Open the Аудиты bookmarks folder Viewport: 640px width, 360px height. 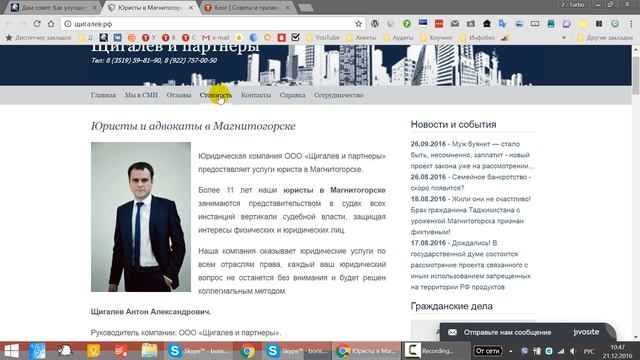click(x=398, y=38)
